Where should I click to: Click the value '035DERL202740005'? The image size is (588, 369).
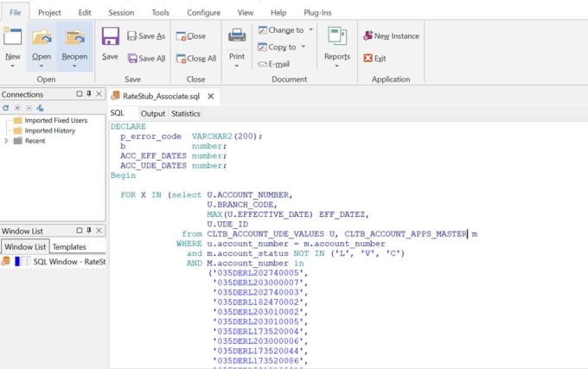tap(258, 273)
